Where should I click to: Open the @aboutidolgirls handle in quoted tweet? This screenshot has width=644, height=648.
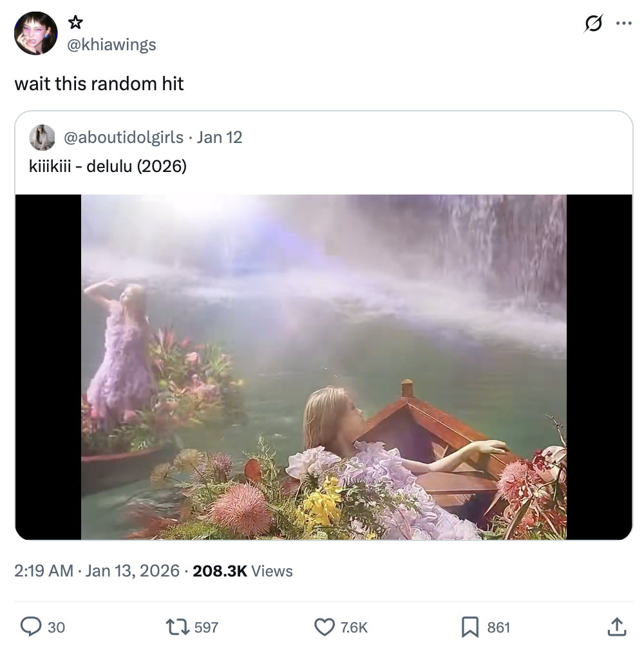(x=124, y=137)
